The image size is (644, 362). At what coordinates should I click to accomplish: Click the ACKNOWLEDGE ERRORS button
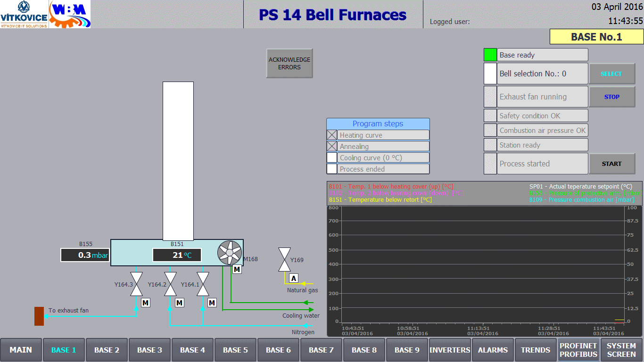coord(289,63)
